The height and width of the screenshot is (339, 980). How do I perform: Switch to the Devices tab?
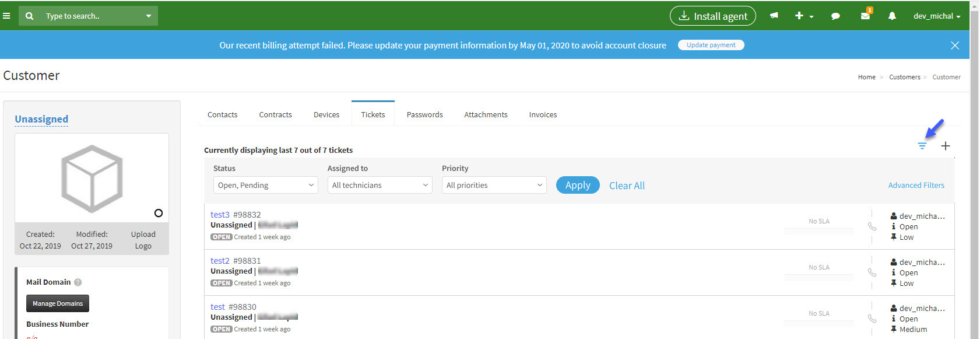click(x=326, y=114)
